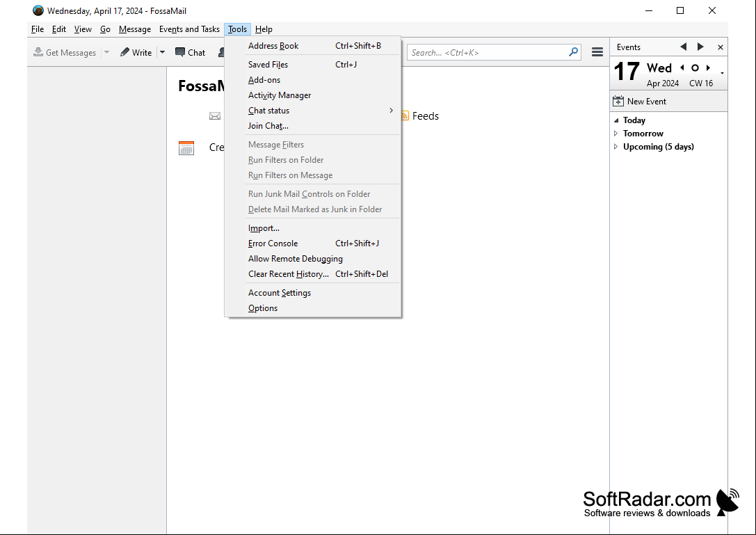Choose Import... from Tools menu
This screenshot has width=756, height=535.
pos(313,228)
